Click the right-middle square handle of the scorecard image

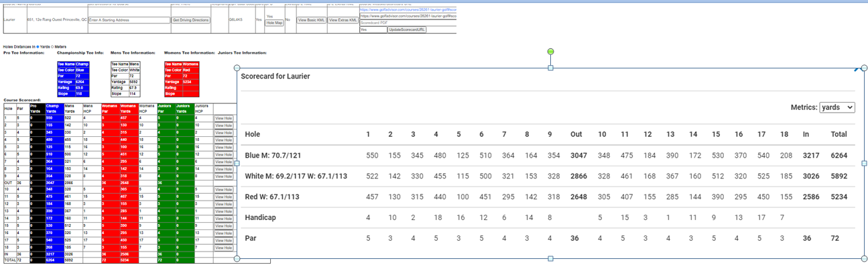click(864, 163)
